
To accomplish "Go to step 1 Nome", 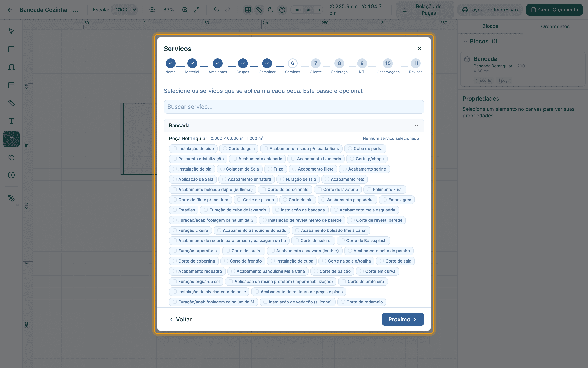I will [x=170, y=63].
